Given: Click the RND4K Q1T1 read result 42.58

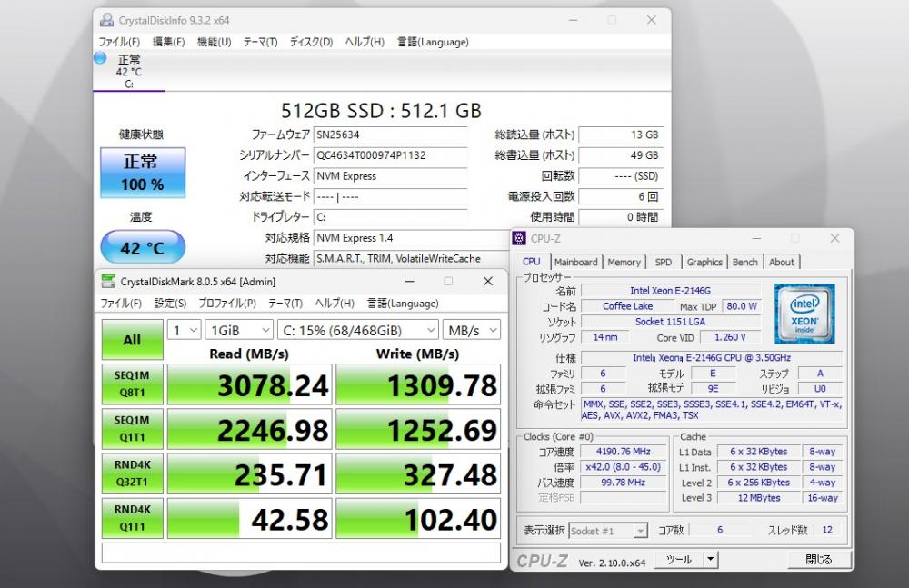Looking at the screenshot, I should click(x=249, y=518).
